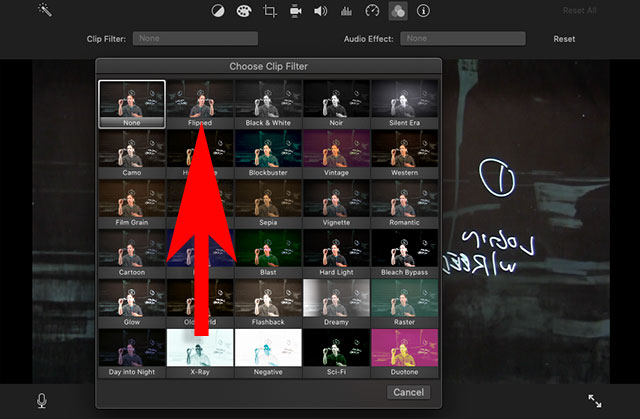This screenshot has width=640, height=419.
Task: Open the color correction palette tool
Action: [x=244, y=11]
